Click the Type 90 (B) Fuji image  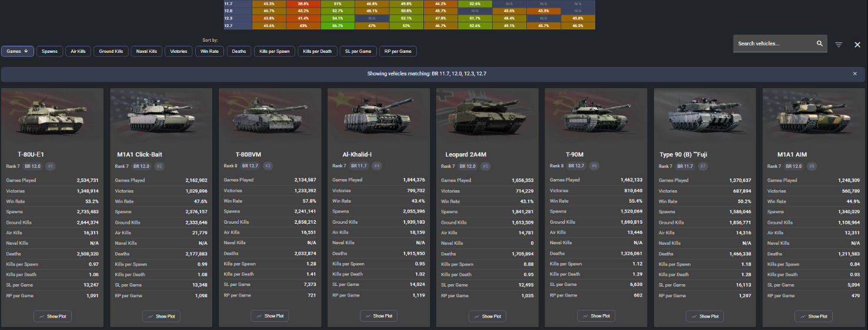[x=705, y=116]
